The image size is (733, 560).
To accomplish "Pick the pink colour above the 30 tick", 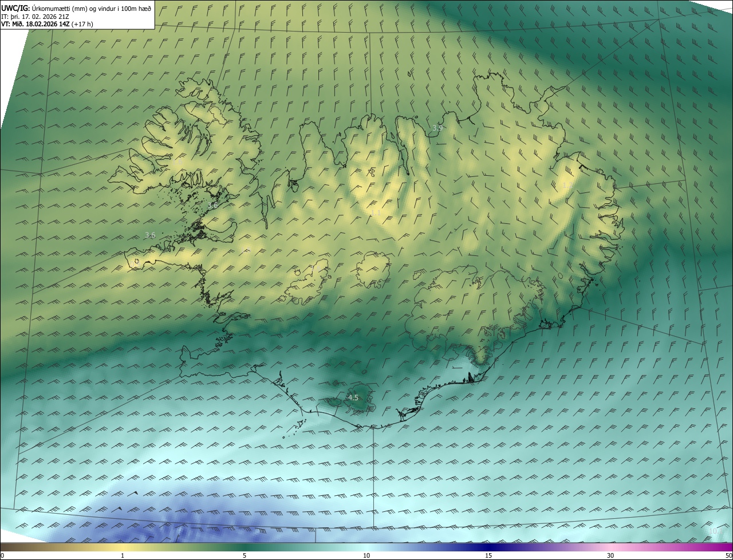I will point(610,547).
